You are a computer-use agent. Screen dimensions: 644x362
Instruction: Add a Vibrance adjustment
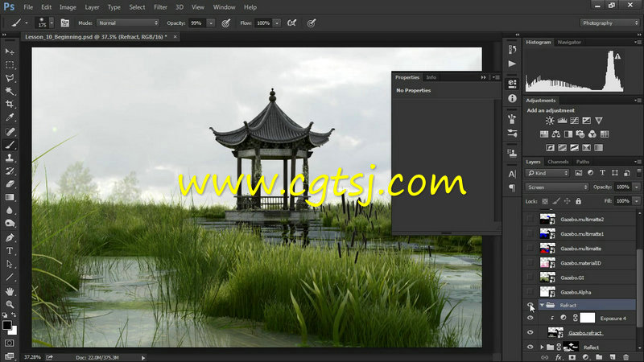point(599,121)
